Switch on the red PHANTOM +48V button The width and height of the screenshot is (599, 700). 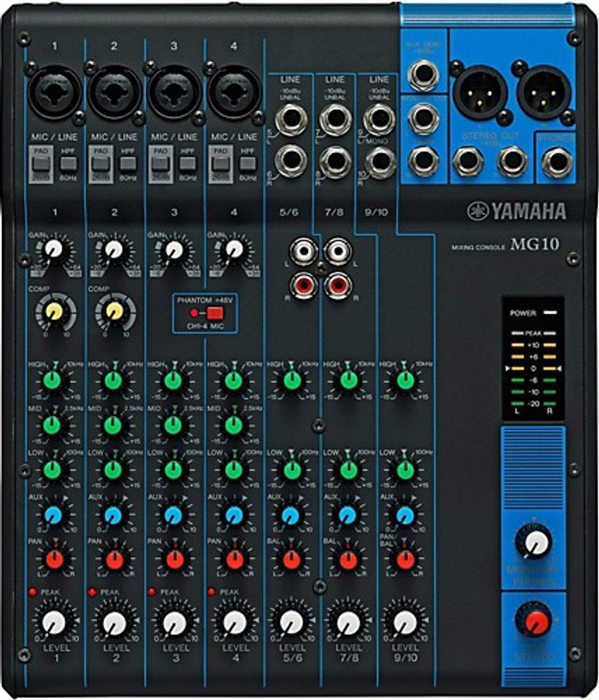[x=215, y=313]
